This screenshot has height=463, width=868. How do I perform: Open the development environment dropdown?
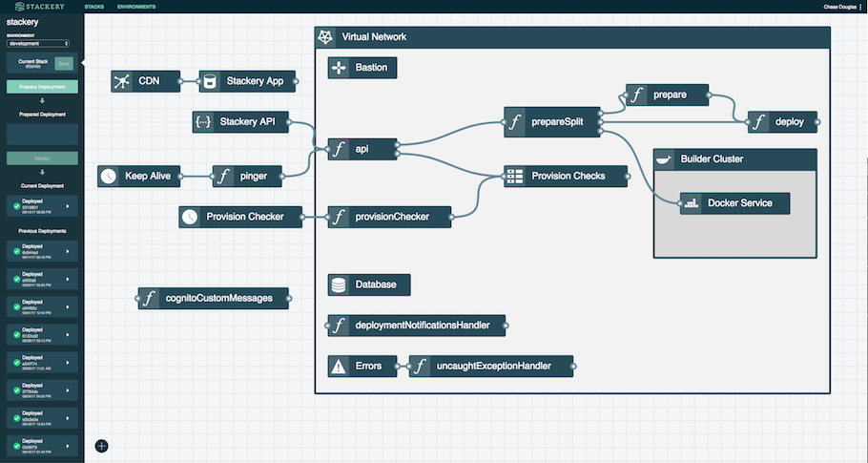(37, 43)
